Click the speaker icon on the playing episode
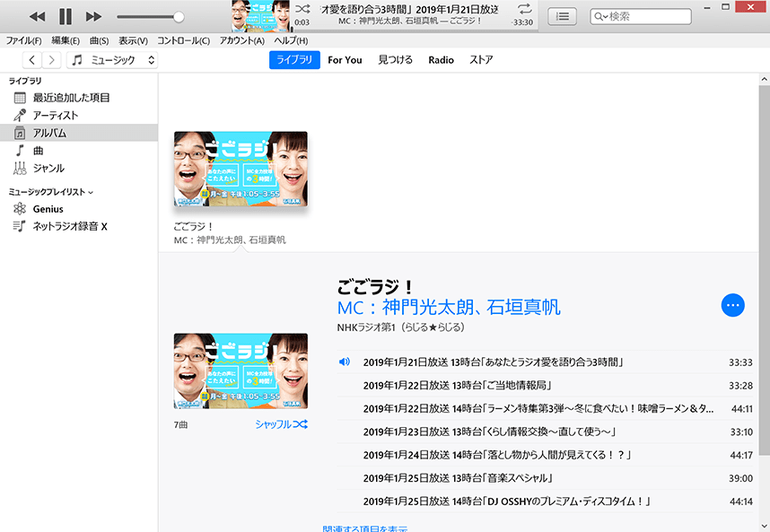The height and width of the screenshot is (532, 770). click(344, 362)
